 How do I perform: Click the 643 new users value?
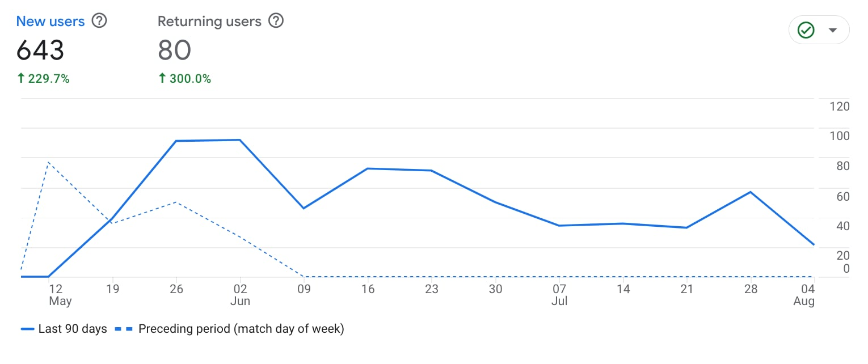pos(40,50)
